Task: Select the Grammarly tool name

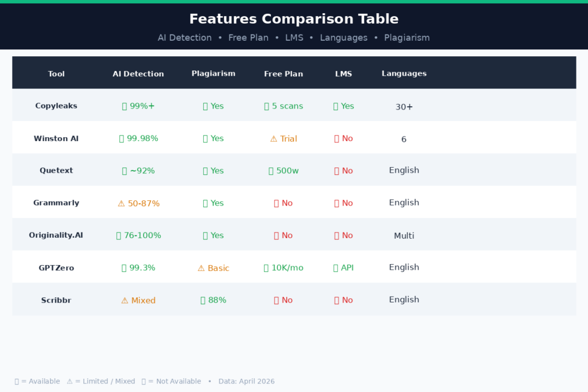Action: point(56,203)
